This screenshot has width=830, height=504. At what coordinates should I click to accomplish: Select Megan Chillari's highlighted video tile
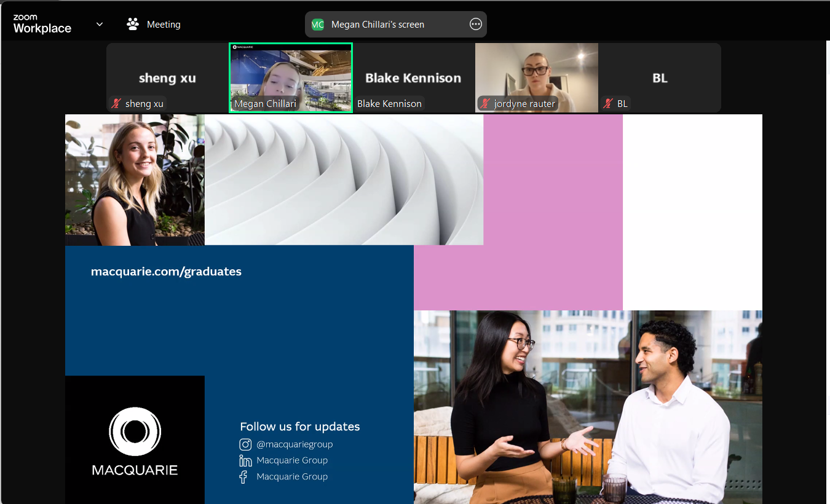290,74
